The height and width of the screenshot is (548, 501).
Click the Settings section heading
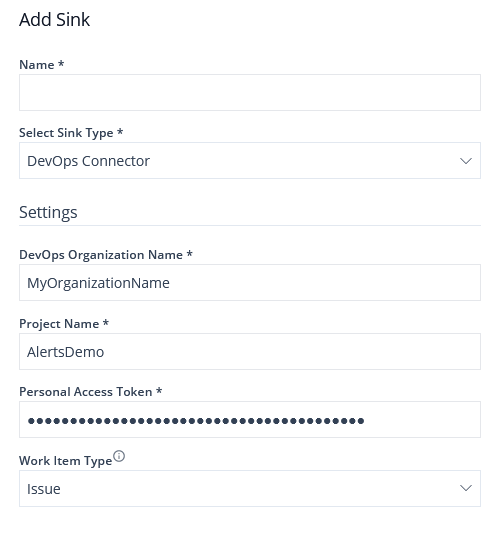tap(48, 212)
